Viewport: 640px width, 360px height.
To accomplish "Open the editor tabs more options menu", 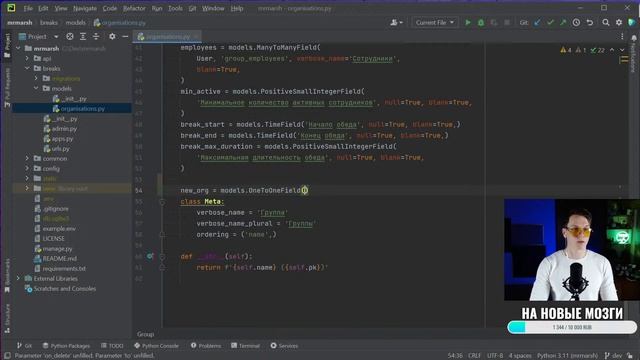I will pos(622,36).
